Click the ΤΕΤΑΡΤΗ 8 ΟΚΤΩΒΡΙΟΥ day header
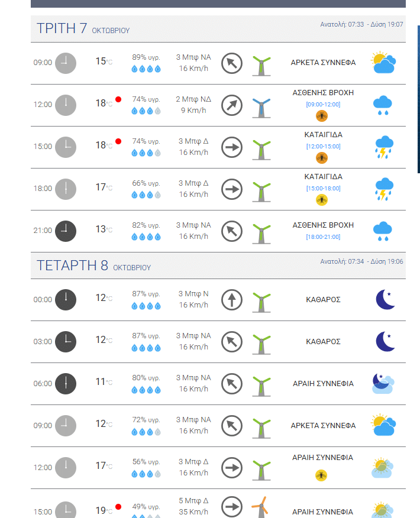Image resolution: width=420 pixels, height=518 pixels. 94,266
